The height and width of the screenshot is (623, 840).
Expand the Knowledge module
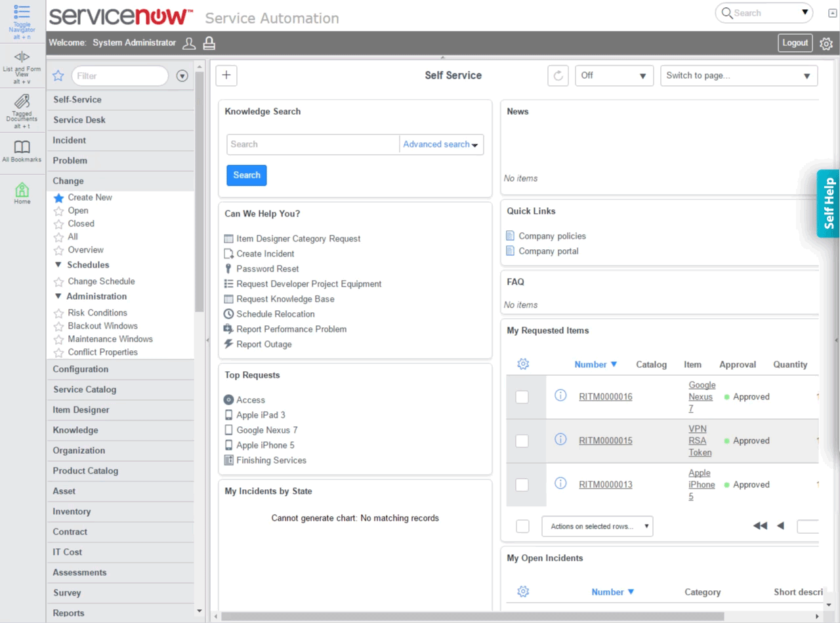pos(120,430)
